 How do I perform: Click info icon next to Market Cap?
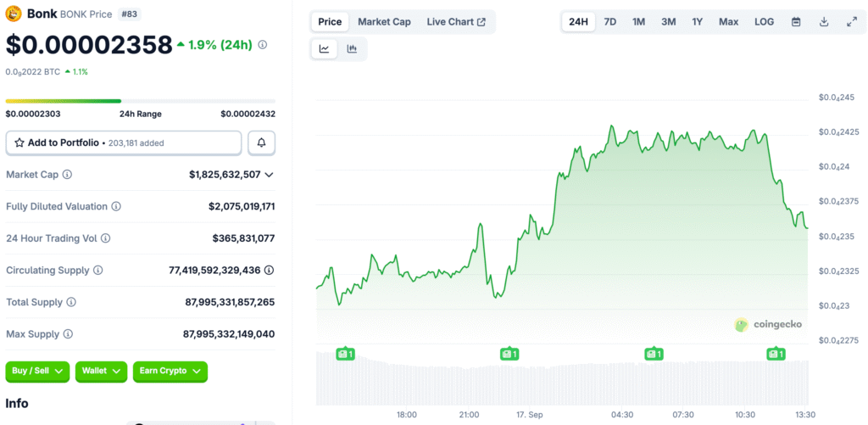pos(67,175)
